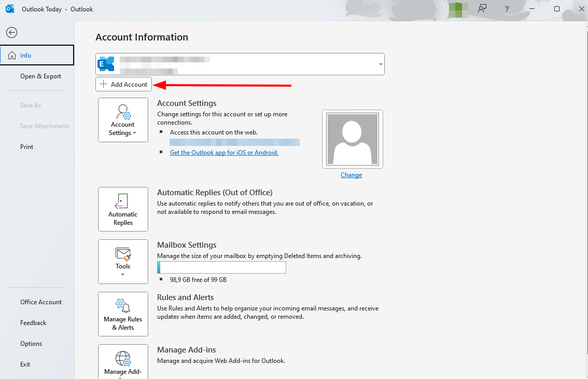Click the Add Account button
Image resolution: width=588 pixels, height=379 pixels.
[x=124, y=84]
